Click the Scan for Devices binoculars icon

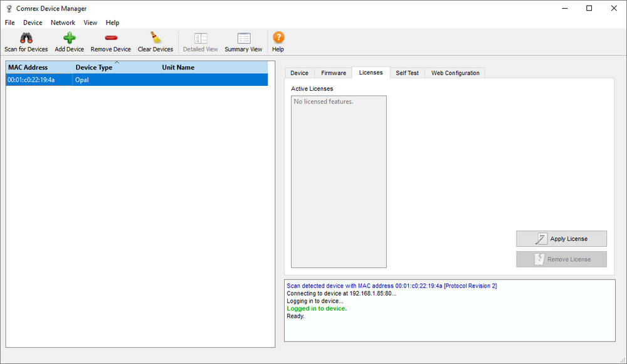coord(26,38)
